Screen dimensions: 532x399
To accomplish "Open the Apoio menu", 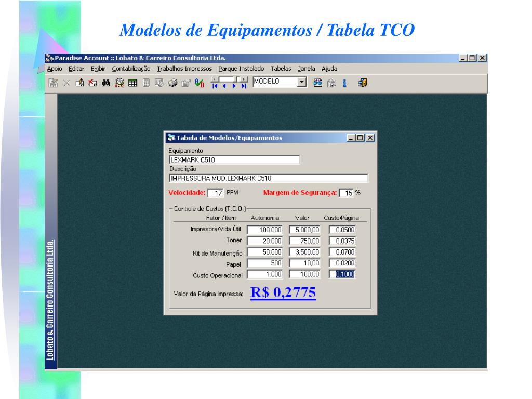I will 55,69.
